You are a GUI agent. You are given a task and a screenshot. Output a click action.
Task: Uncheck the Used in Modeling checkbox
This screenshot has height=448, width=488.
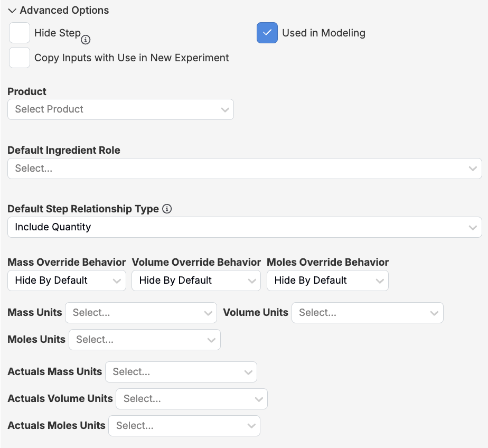267,33
